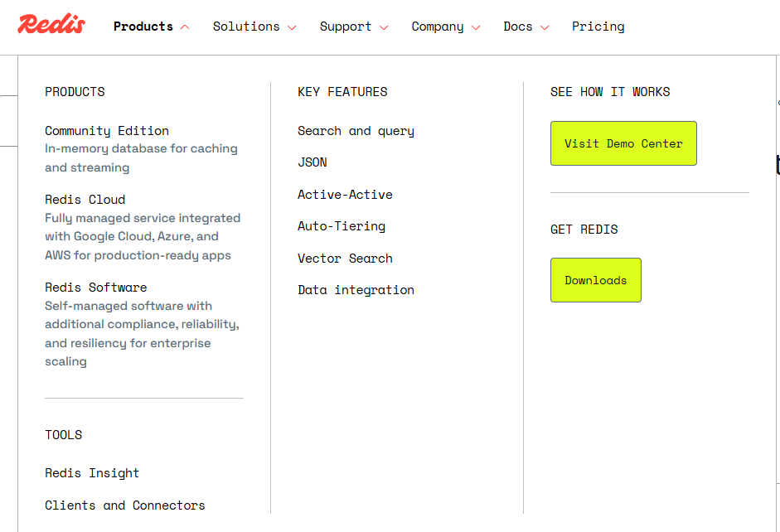
Task: Open the Company nav item
Action: tap(438, 27)
